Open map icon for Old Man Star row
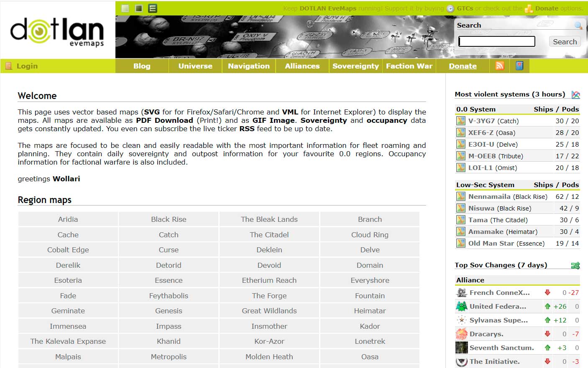Screen dimensions: 588x368 (x=461, y=243)
